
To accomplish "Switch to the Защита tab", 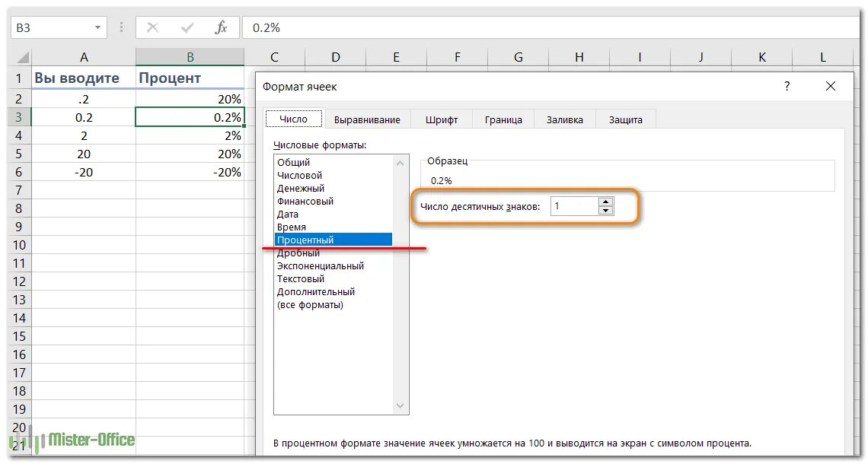I will (626, 119).
